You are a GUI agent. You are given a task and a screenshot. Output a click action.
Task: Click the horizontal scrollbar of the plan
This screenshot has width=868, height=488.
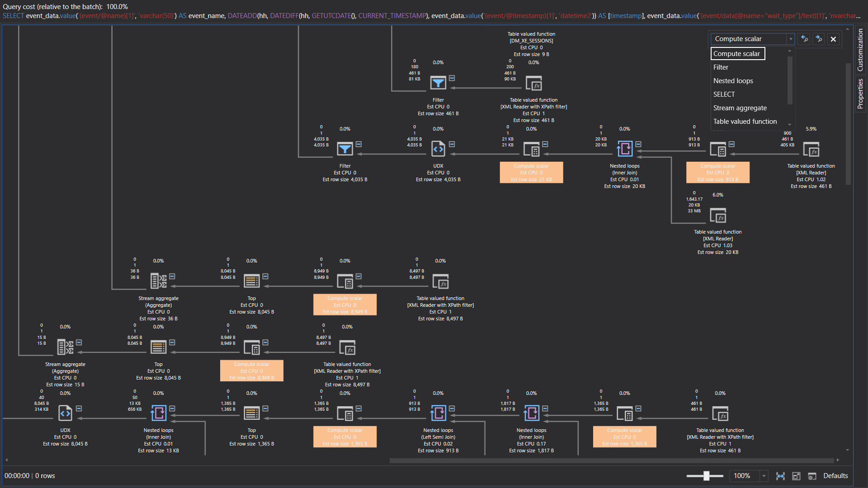[x=611, y=460]
